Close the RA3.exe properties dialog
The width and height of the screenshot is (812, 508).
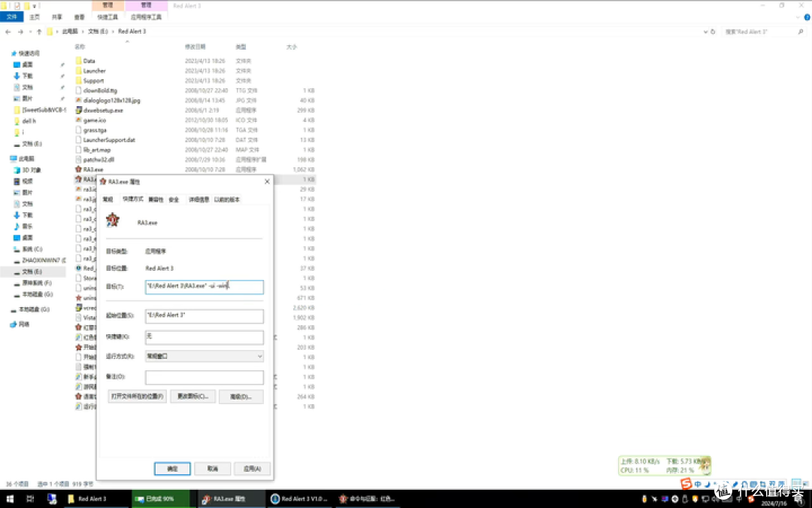coord(267,181)
